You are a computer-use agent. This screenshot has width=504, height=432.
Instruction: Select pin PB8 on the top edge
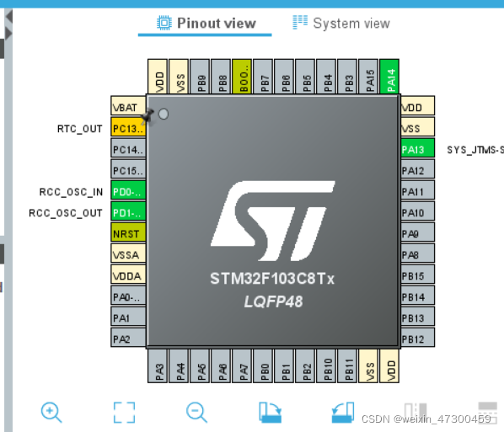coord(221,77)
